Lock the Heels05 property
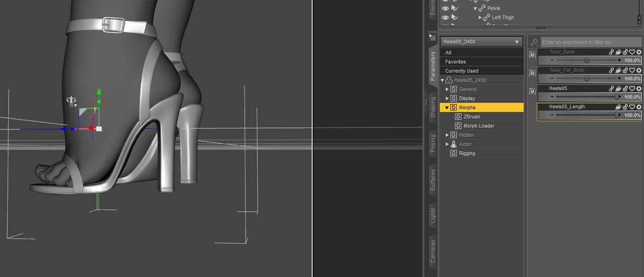The height and width of the screenshot is (277, 644). (x=625, y=88)
